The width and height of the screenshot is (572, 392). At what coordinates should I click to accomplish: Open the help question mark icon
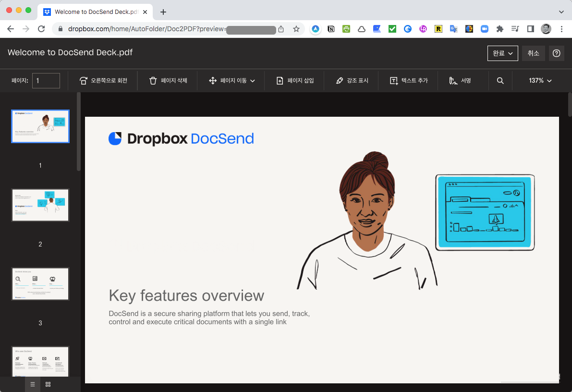point(556,53)
